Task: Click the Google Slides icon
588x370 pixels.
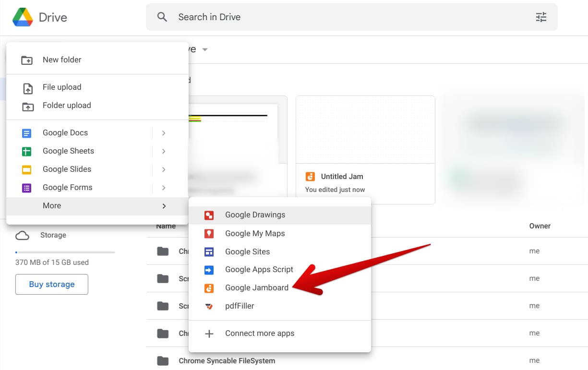Action: (x=27, y=169)
